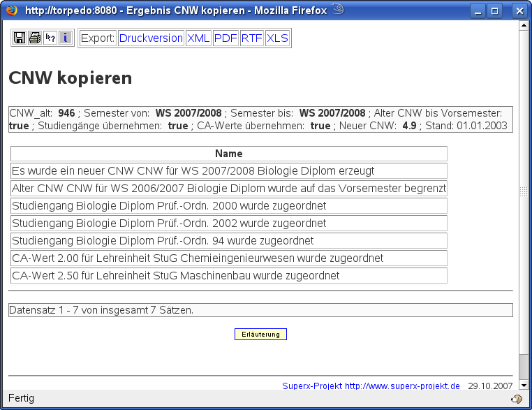Open the Superx-Projekt website link
The height and width of the screenshot is (410, 532).
pyautogui.click(x=371, y=386)
